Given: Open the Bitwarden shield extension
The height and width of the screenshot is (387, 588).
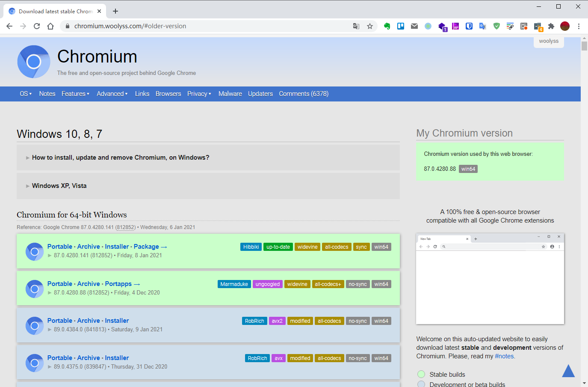Looking at the screenshot, I should pos(469,26).
